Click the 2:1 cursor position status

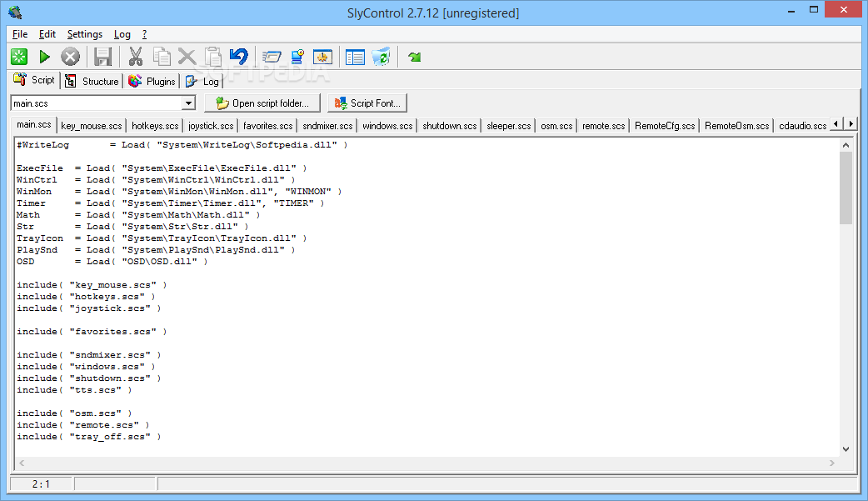tap(41, 483)
